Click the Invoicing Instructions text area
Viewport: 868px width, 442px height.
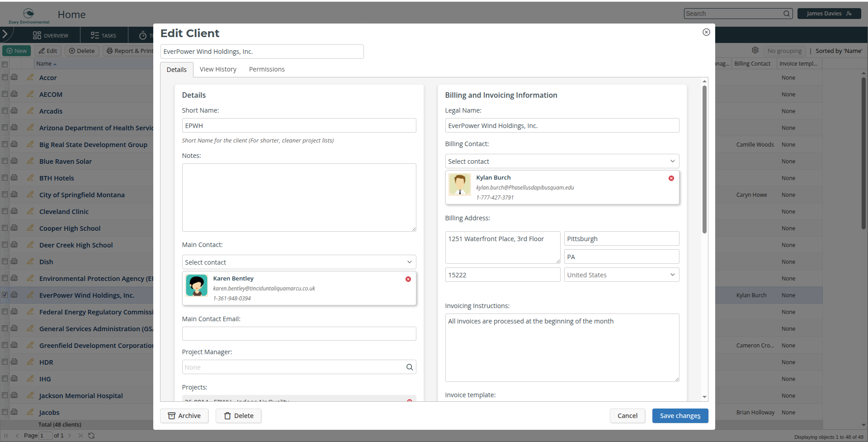[x=562, y=347]
